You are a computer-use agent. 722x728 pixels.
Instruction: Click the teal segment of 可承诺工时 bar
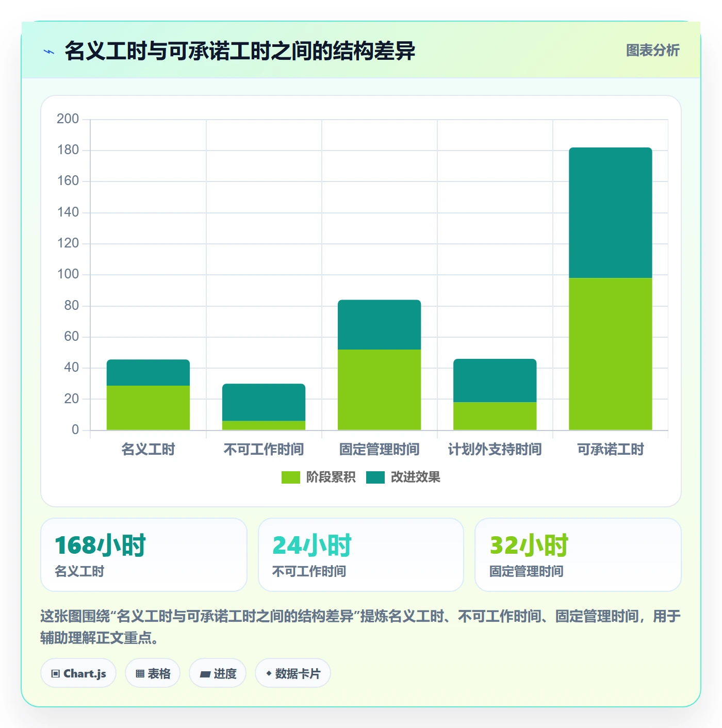click(x=610, y=213)
